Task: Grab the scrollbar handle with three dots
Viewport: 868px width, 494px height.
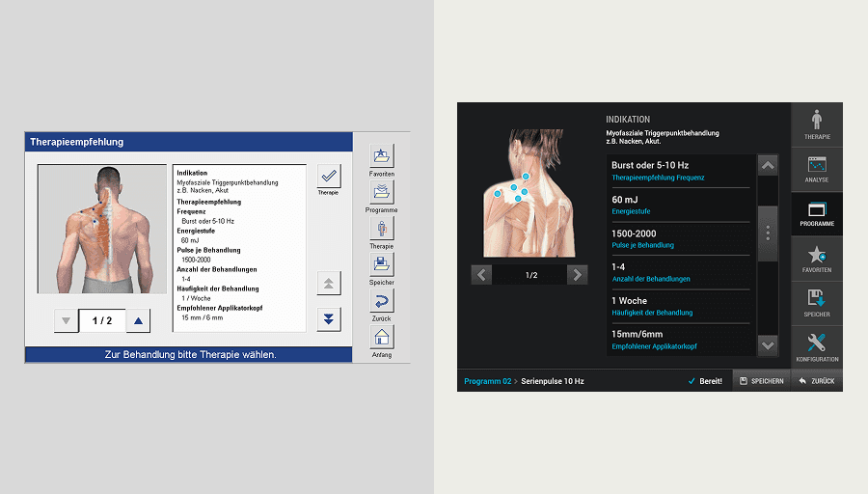Action: [768, 233]
